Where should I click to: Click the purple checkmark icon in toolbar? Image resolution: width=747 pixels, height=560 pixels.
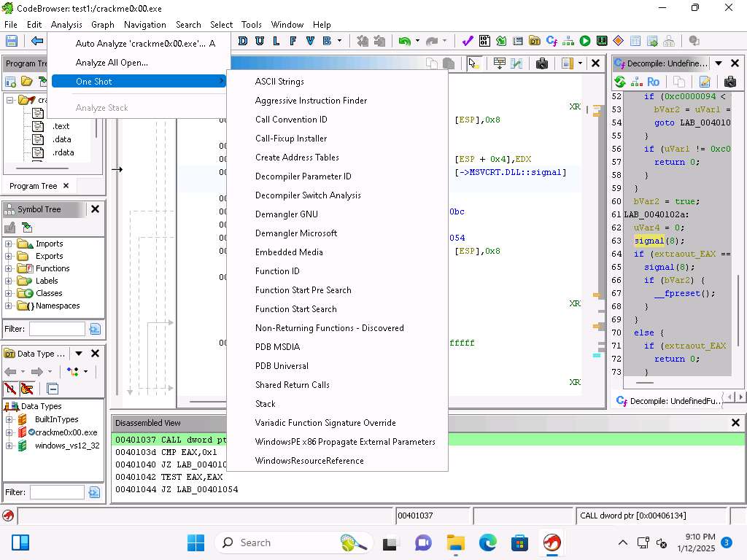click(x=468, y=42)
